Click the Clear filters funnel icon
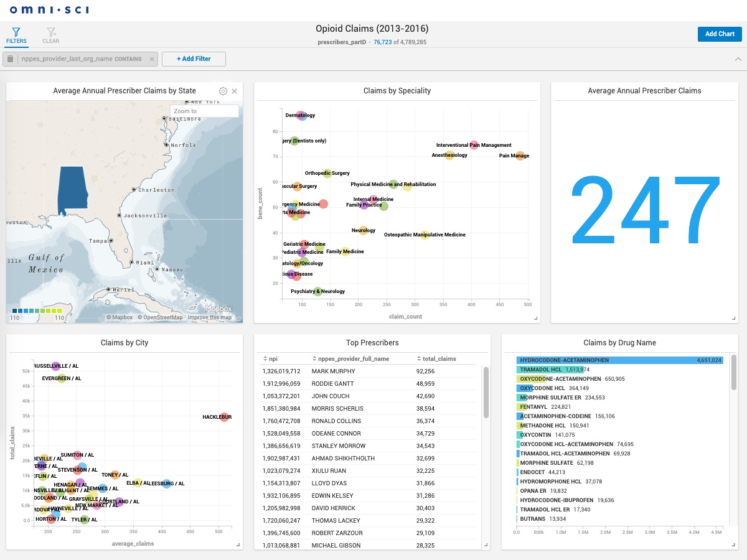The height and width of the screenshot is (560, 747). click(x=51, y=32)
